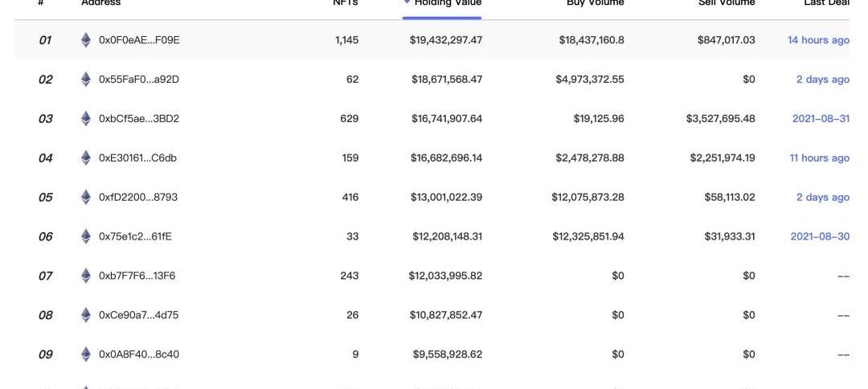Click Ethereum icon beside address 0xb7F7F6...13F6

[86, 276]
